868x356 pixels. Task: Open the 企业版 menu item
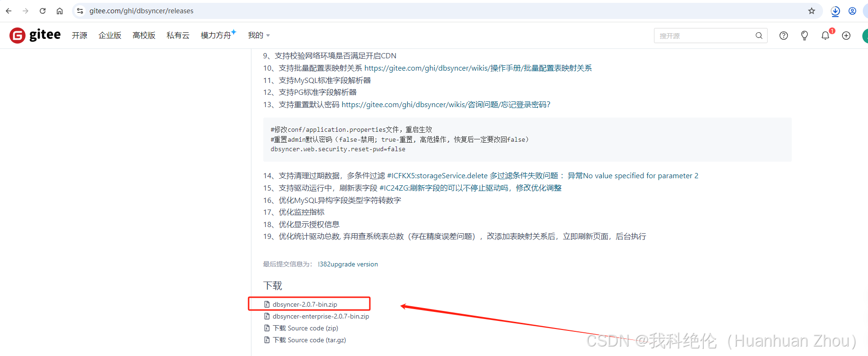coord(110,36)
